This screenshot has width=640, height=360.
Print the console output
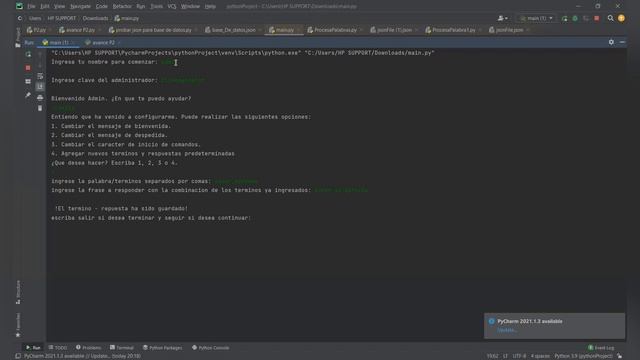click(x=40, y=98)
